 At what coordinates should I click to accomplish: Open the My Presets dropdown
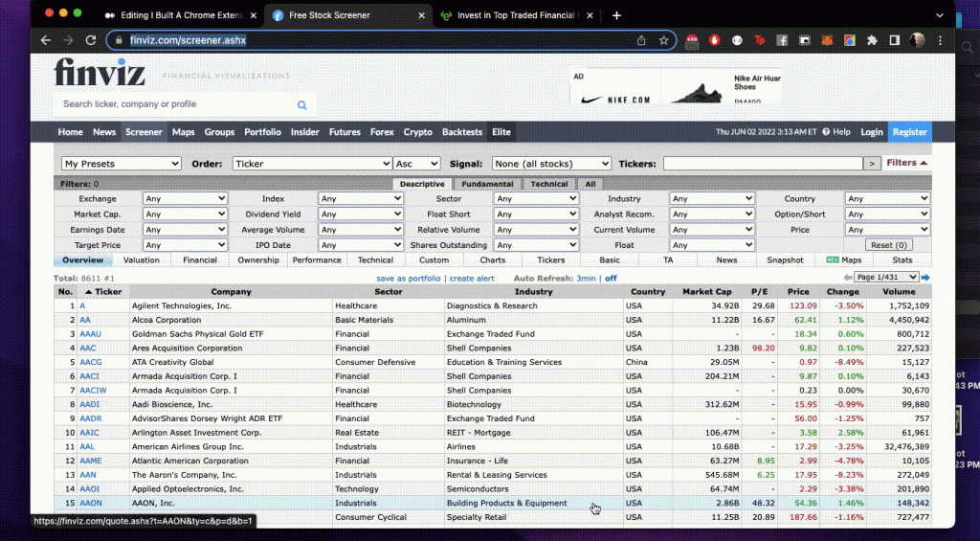click(121, 164)
